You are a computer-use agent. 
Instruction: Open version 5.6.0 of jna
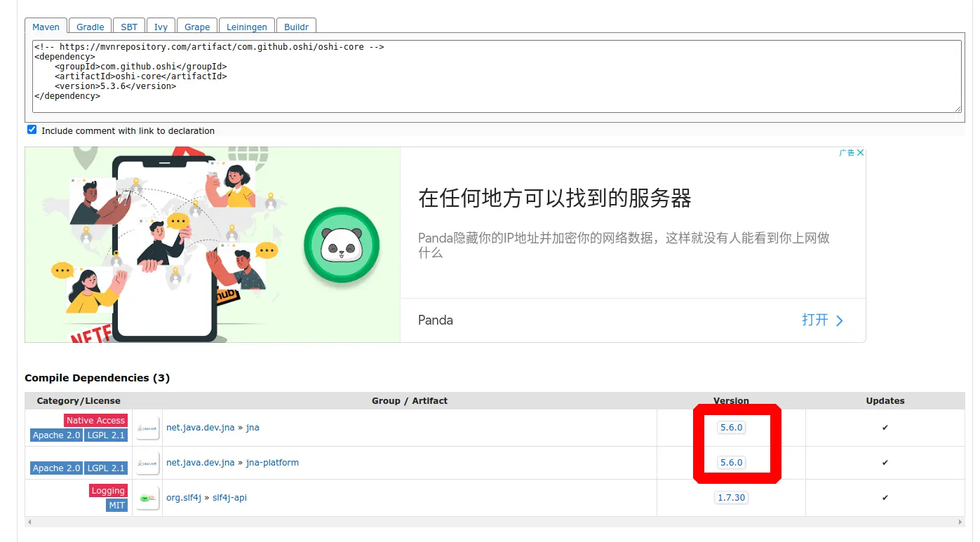(731, 427)
